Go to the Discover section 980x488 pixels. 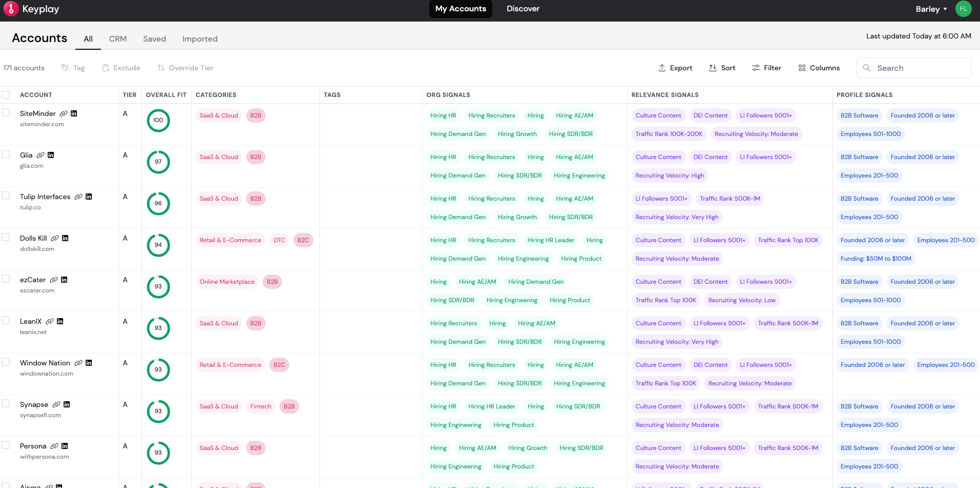point(523,9)
